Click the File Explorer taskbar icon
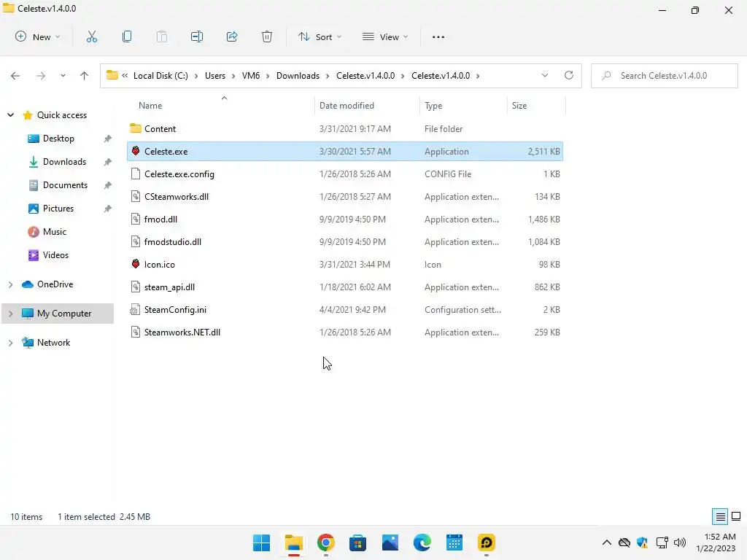747x560 pixels. (293, 542)
